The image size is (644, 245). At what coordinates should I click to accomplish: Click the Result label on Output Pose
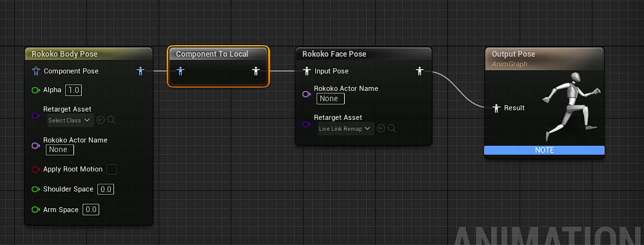(x=514, y=108)
